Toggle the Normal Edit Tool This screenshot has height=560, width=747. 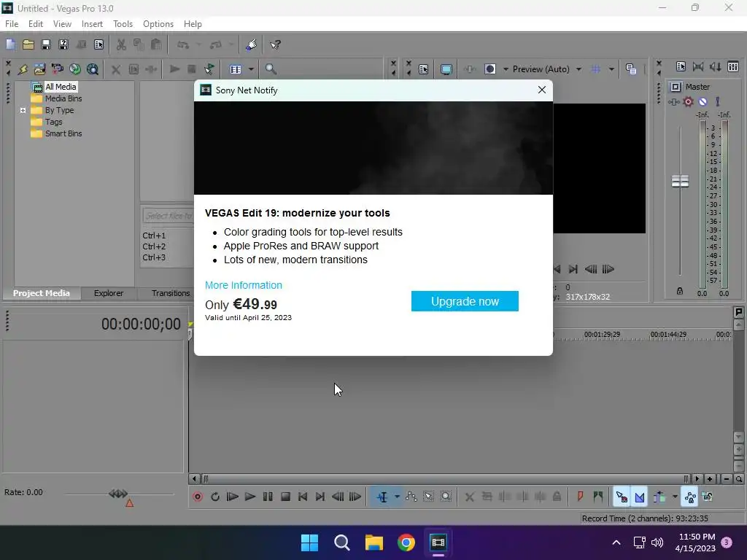pyautogui.click(x=382, y=497)
